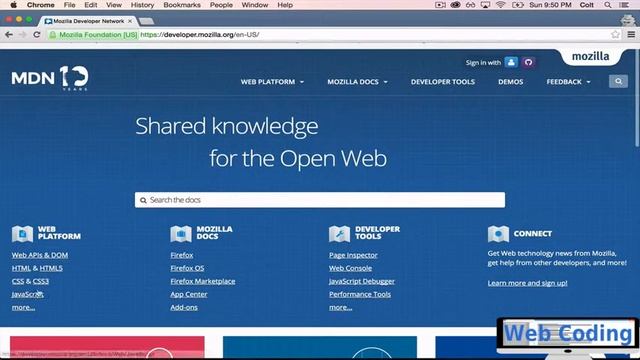Open the App Center link

tap(189, 294)
